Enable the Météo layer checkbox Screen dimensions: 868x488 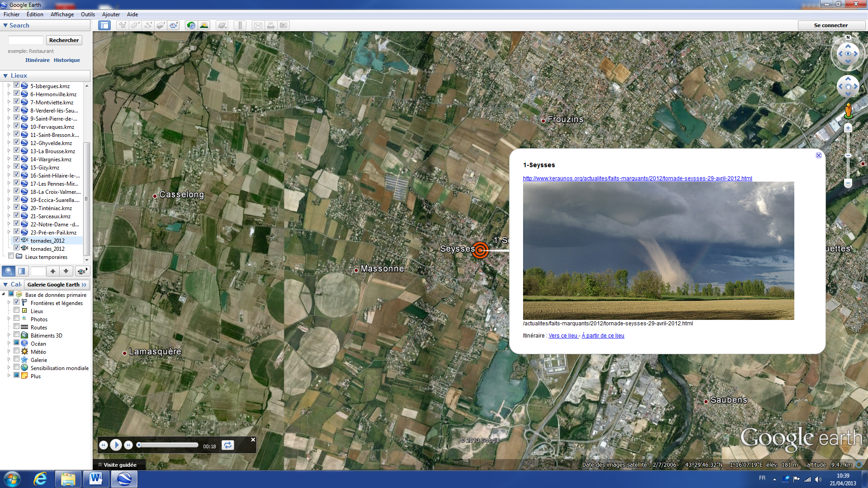(x=16, y=351)
